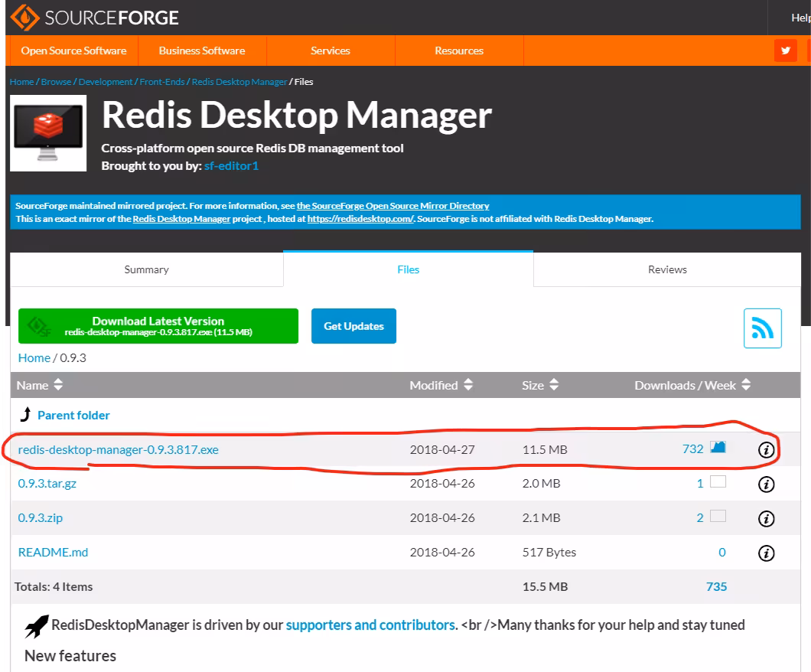Click the 732 downloads count
This screenshot has height=672, width=811.
(x=693, y=449)
